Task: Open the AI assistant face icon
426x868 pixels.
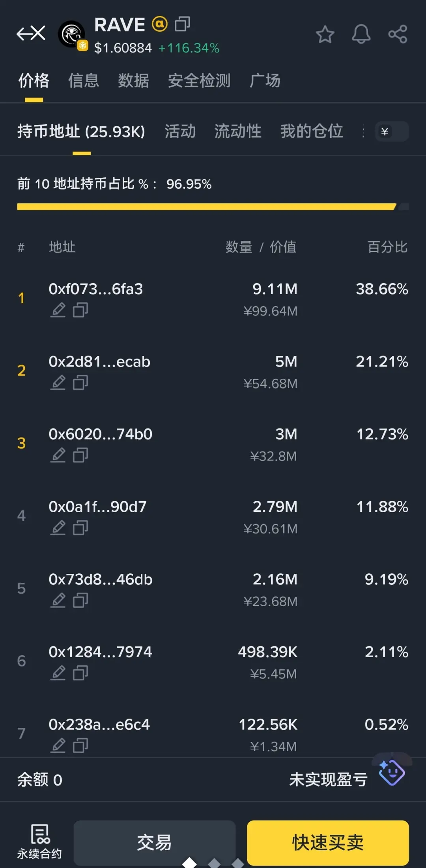Action: click(392, 772)
